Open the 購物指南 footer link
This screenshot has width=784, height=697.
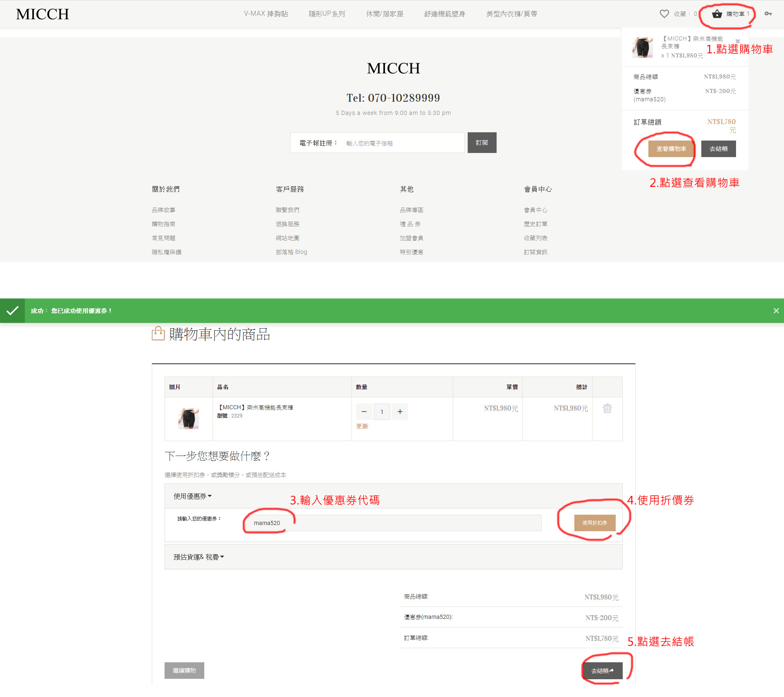click(163, 224)
